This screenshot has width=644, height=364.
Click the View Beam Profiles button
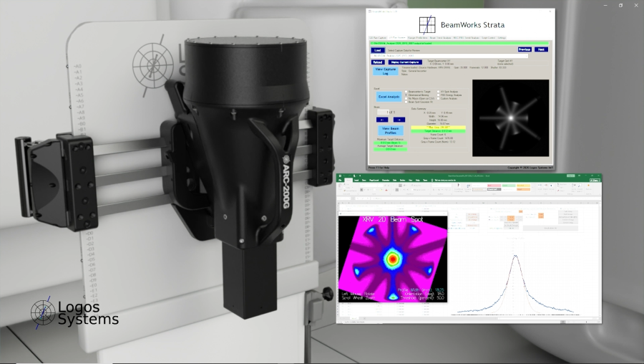coord(391,131)
